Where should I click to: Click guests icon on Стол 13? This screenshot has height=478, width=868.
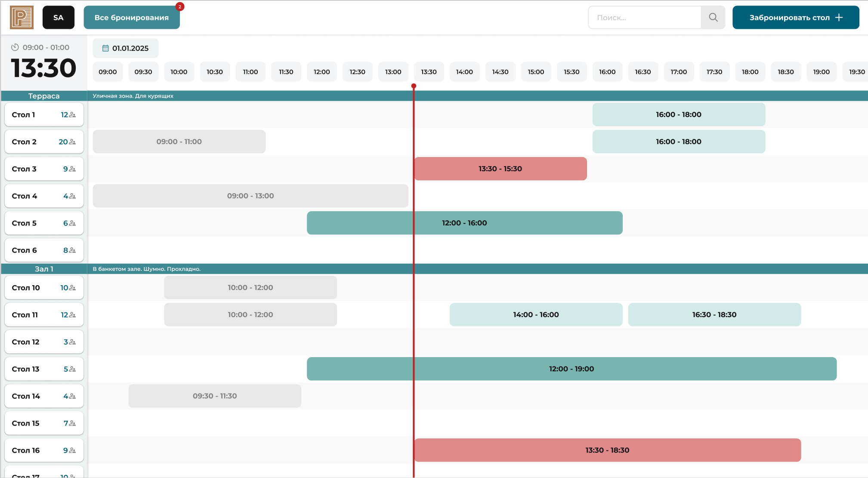click(72, 369)
